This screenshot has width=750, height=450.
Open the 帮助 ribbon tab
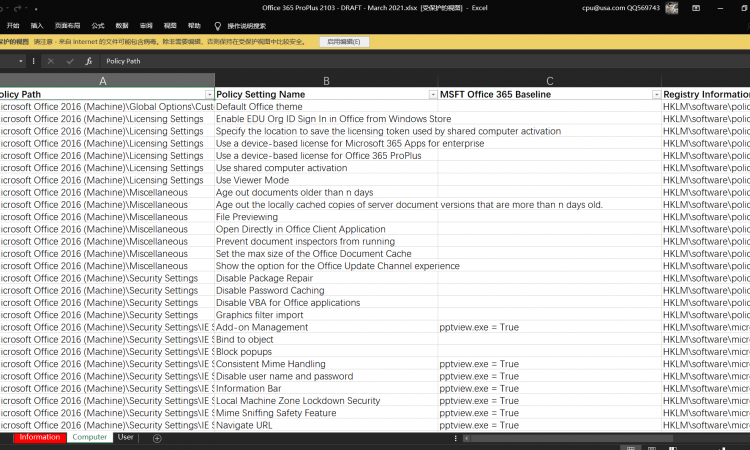tap(194, 26)
